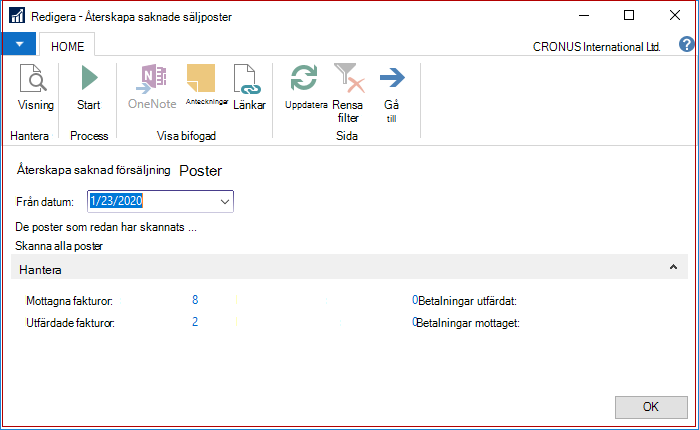Collapse the Hantera section chevron
This screenshot has width=699, height=430.
pos(673,267)
